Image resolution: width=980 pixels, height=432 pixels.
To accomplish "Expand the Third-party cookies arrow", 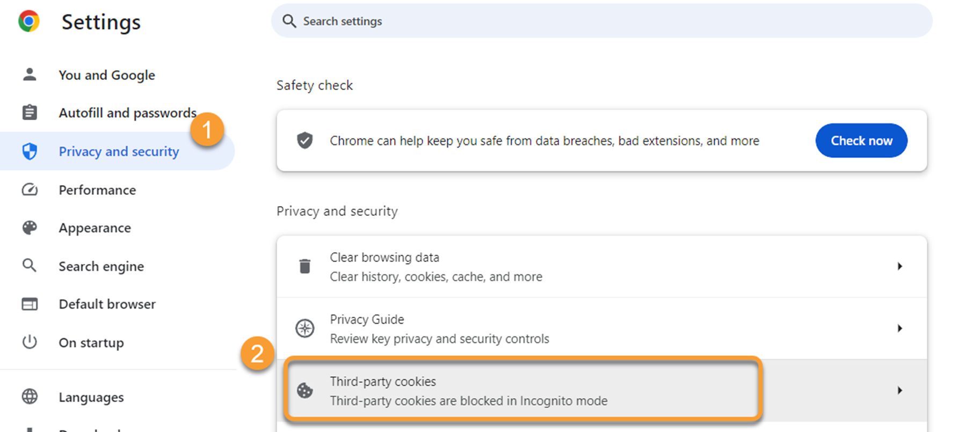I will [x=899, y=390].
